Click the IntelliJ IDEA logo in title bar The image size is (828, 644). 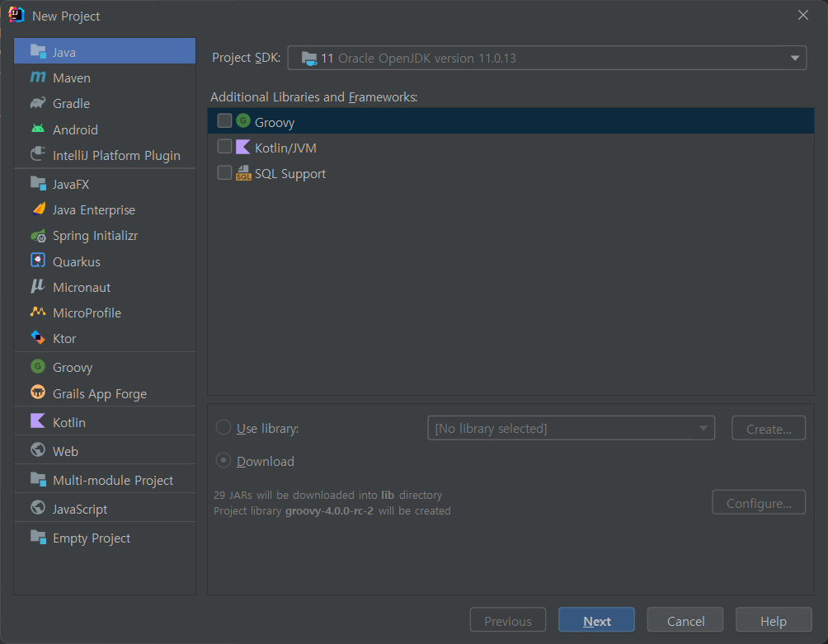[16, 15]
